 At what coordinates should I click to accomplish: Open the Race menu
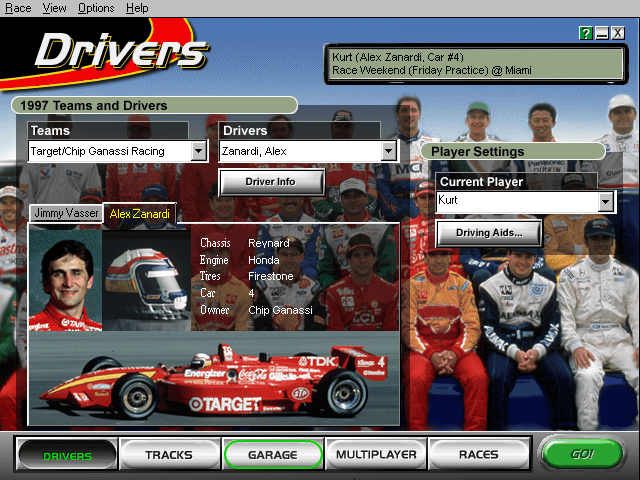click(18, 8)
